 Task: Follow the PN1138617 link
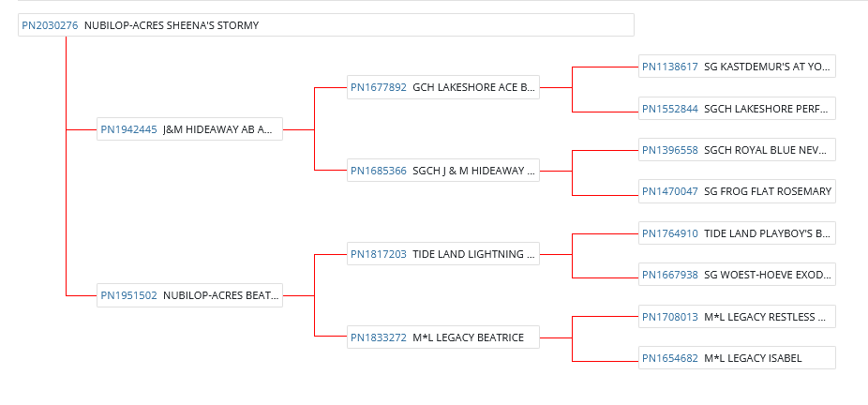(x=670, y=67)
